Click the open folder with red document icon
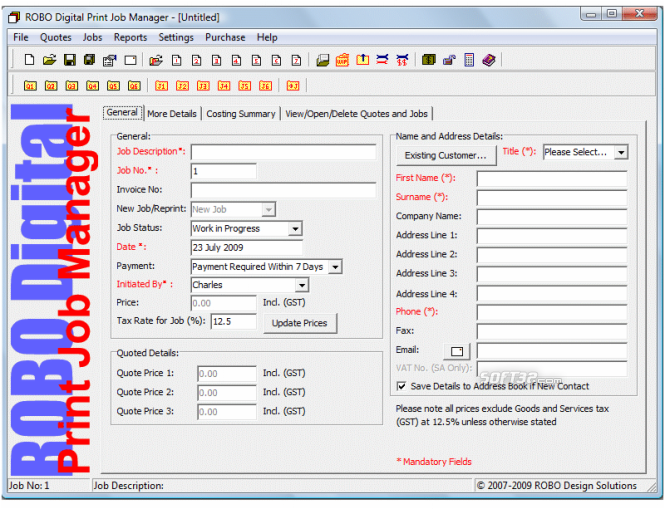This screenshot has height=509, width=665. [x=156, y=60]
